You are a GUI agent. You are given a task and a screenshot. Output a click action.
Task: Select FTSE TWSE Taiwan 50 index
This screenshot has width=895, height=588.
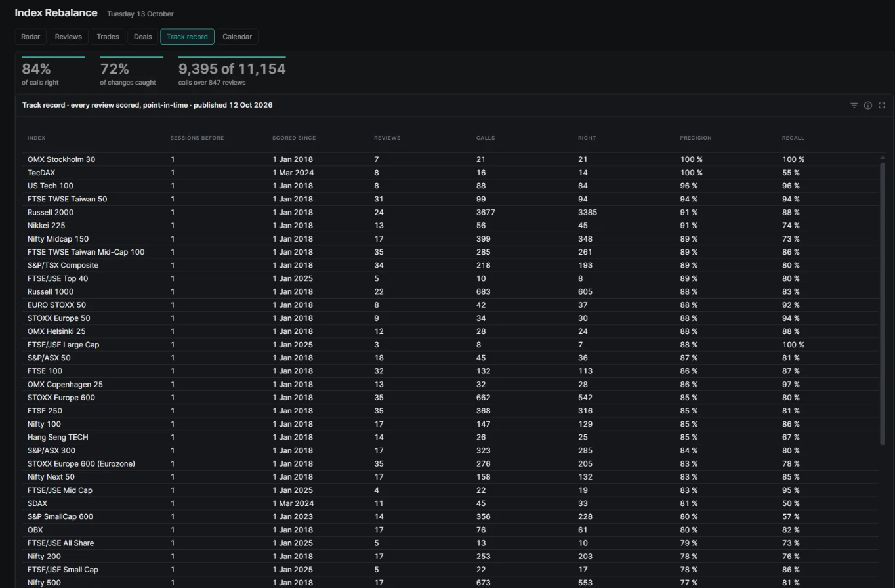(67, 199)
